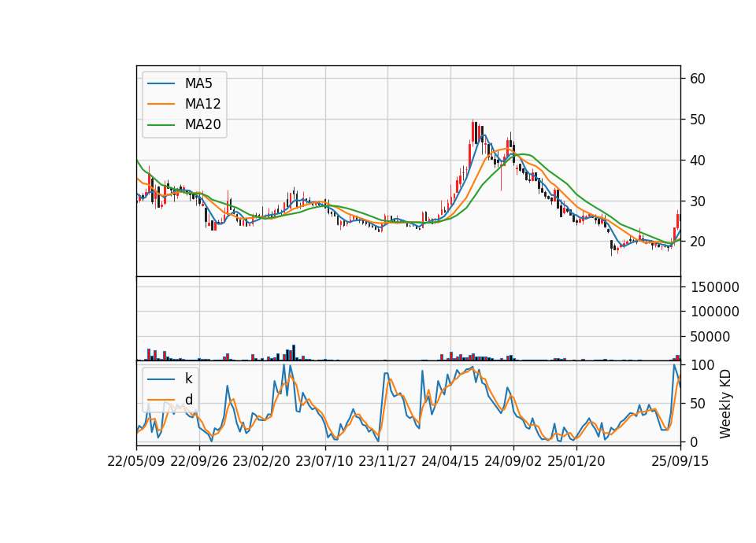The width and height of the screenshot is (756, 543).
Task: Click the 23/07/10 date tick label
Action: pos(324,461)
